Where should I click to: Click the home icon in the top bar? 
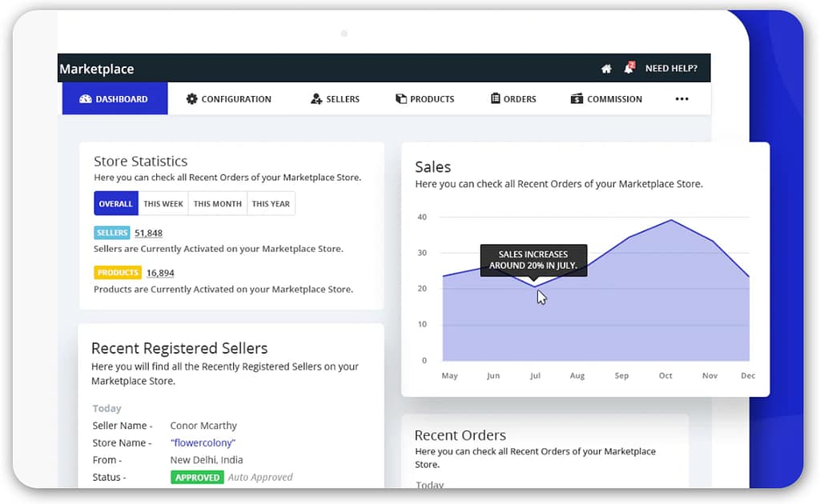(x=606, y=68)
